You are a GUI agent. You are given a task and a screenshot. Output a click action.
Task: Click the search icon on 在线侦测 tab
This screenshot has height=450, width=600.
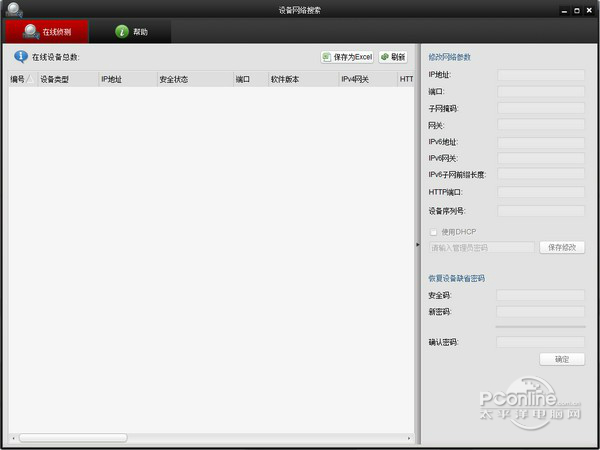click(31, 32)
